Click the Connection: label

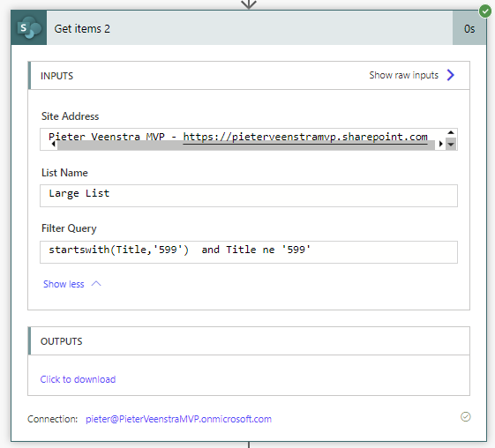point(52,419)
